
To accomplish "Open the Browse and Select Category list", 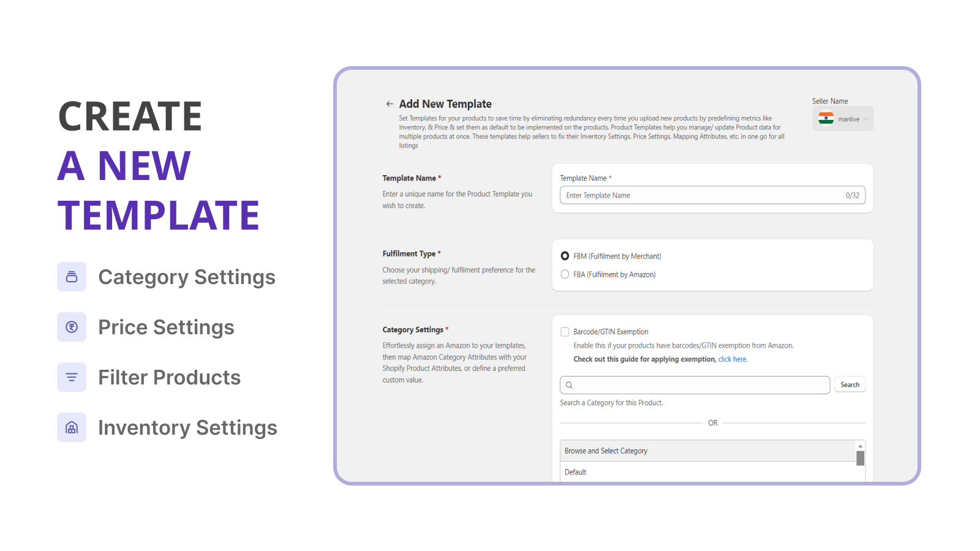I will pos(707,451).
